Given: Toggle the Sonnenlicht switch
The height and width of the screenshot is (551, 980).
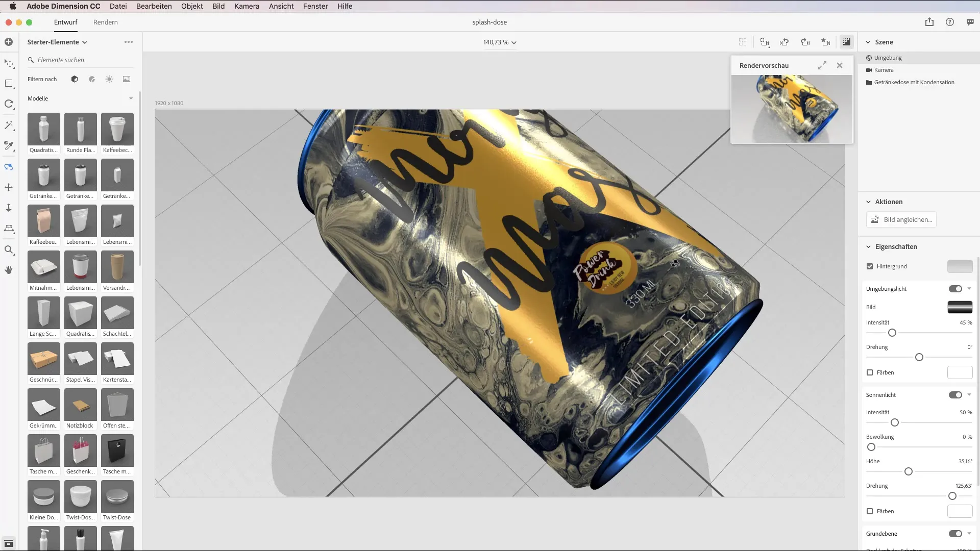Looking at the screenshot, I should coord(955,395).
